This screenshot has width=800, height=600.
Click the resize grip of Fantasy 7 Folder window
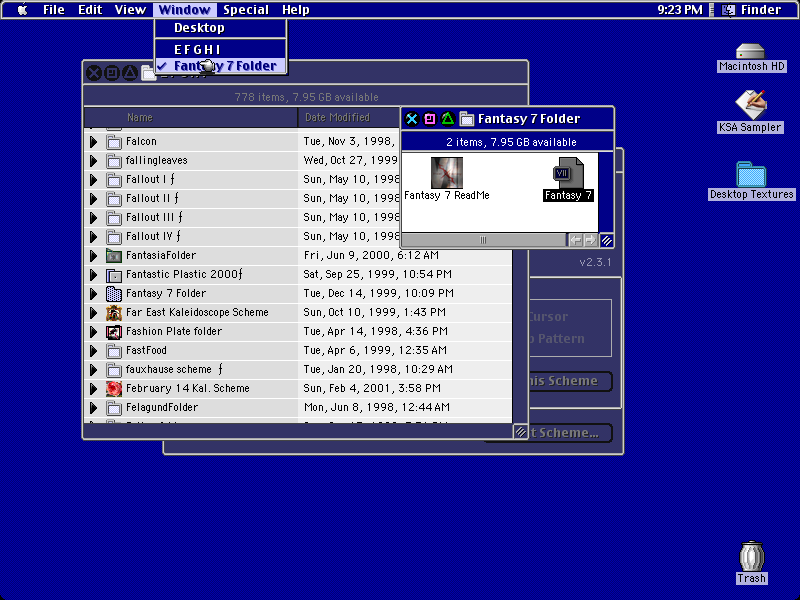tap(606, 240)
